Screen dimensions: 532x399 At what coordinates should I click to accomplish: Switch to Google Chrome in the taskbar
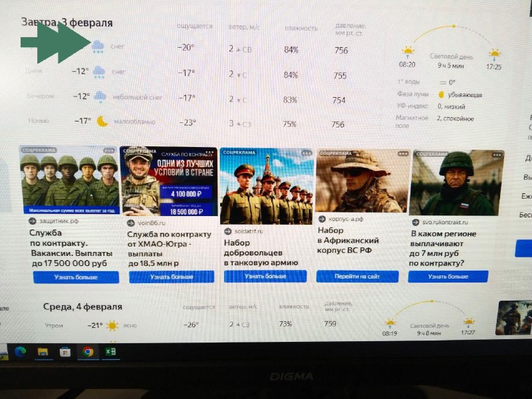coord(88,352)
